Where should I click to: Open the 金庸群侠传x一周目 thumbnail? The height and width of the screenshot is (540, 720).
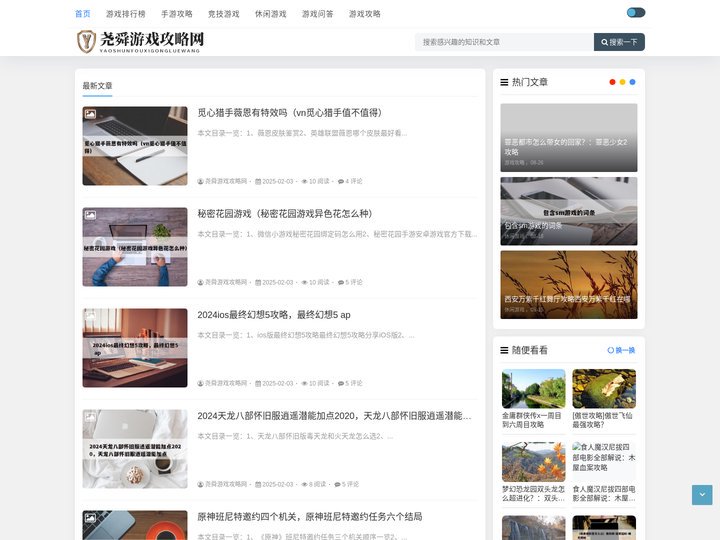(x=534, y=388)
